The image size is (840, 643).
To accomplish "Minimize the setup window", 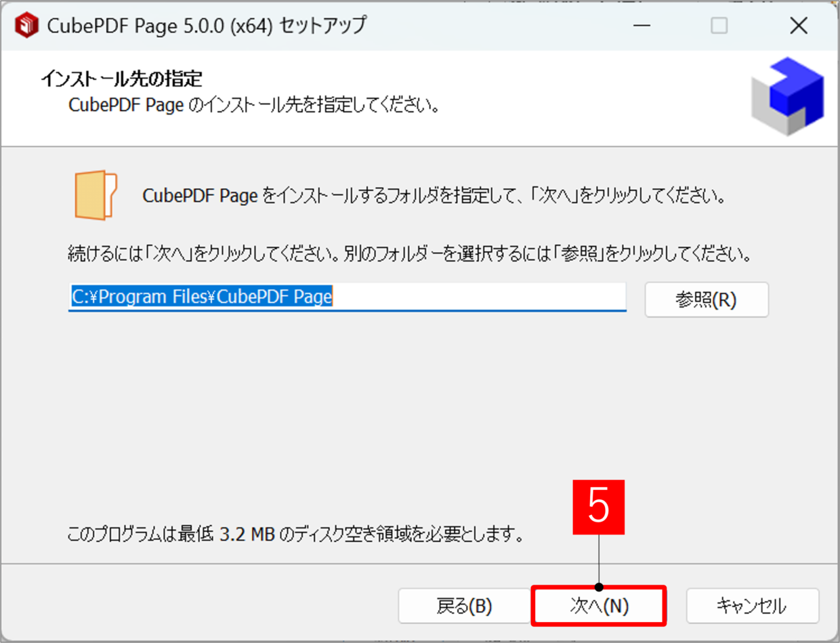I will [x=642, y=26].
